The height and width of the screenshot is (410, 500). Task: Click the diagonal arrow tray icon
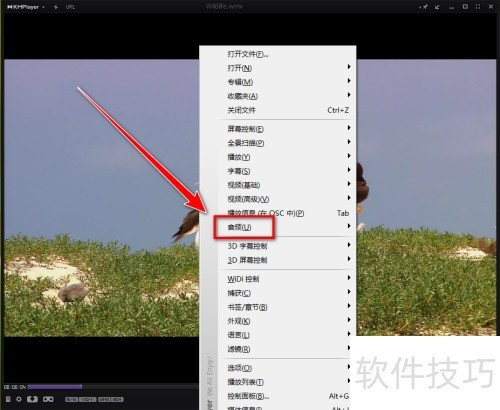pos(437,7)
